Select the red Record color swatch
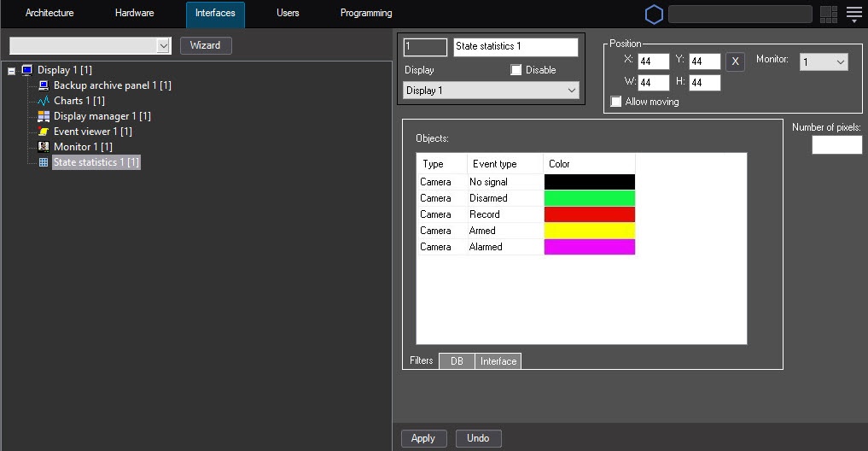This screenshot has height=451, width=868. coord(589,214)
